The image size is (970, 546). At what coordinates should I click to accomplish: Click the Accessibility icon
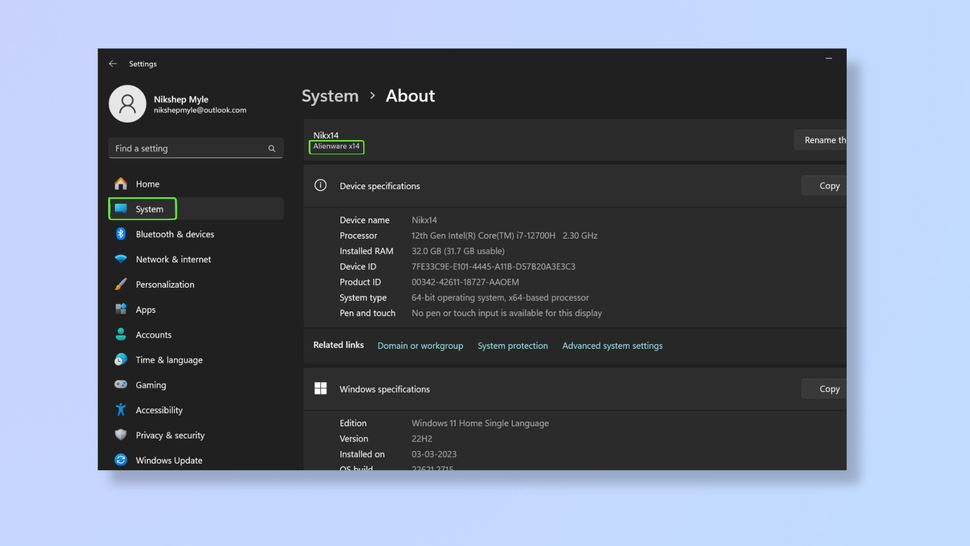click(x=121, y=410)
